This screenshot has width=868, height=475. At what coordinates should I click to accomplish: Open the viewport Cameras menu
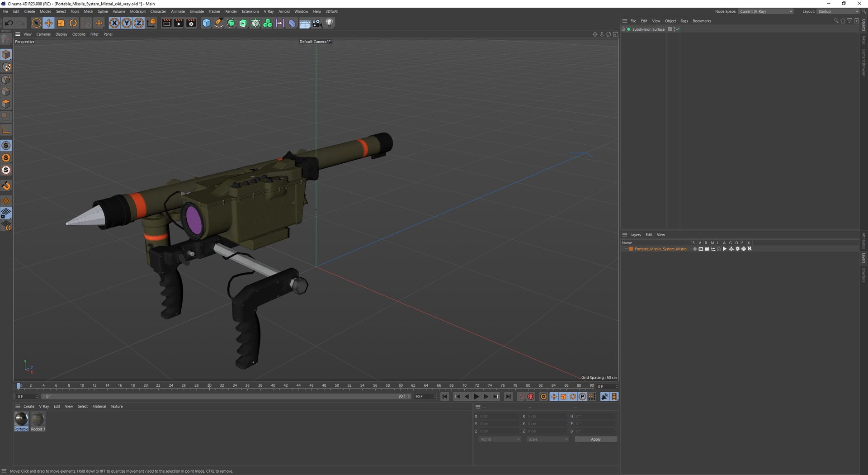tap(43, 34)
